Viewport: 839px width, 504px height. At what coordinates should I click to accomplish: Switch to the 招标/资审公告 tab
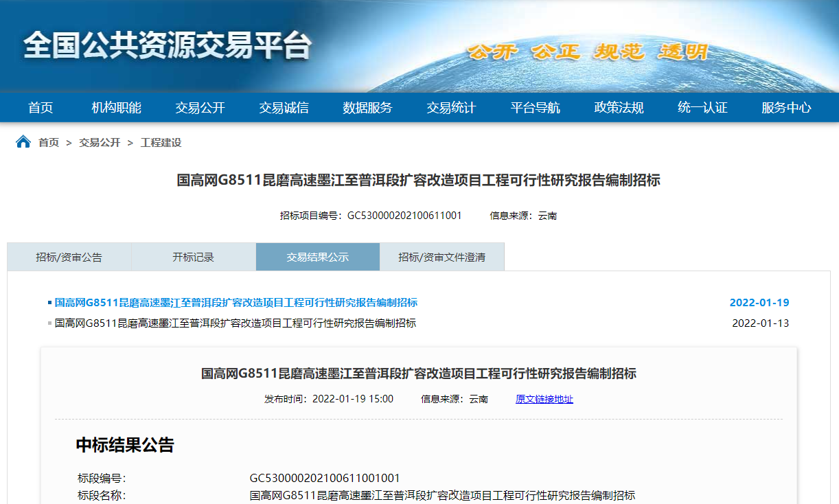69,257
